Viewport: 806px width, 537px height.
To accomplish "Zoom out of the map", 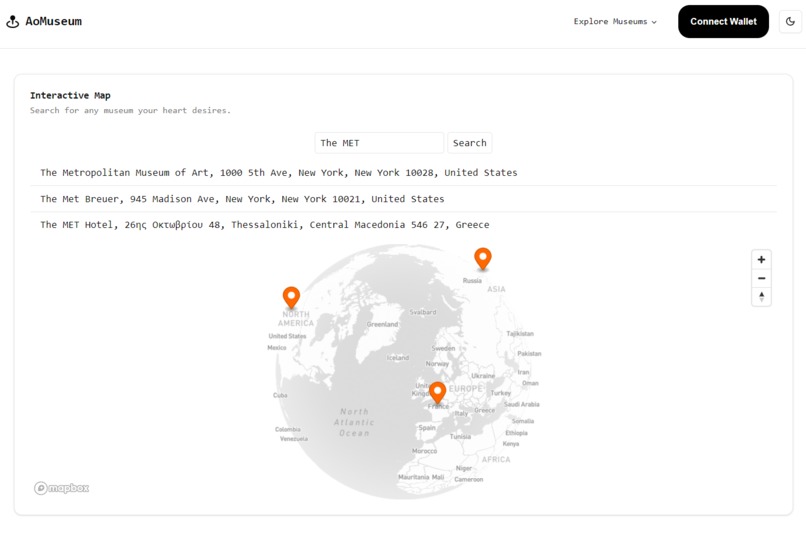I will 761,278.
